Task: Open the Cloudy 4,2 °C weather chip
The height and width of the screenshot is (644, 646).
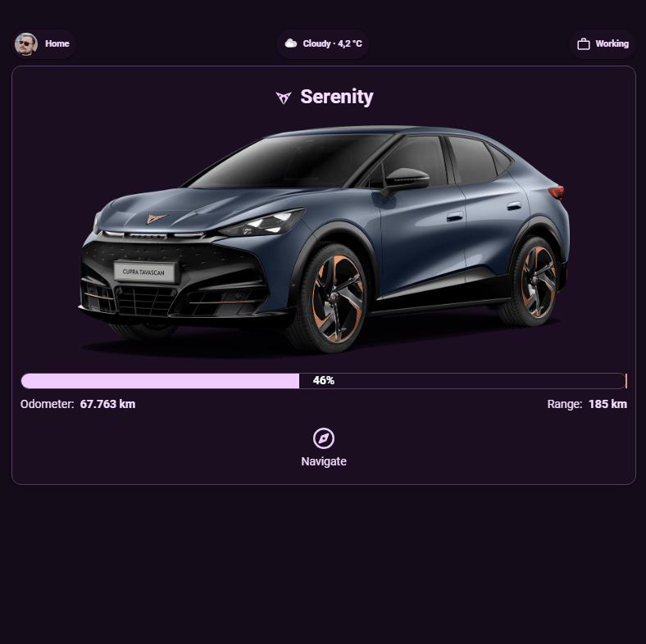Action: point(322,44)
